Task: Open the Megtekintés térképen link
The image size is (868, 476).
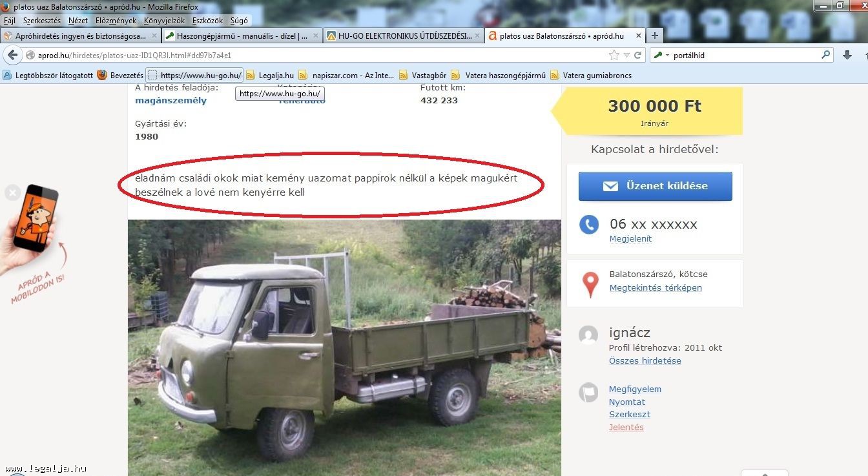Action: click(656, 288)
